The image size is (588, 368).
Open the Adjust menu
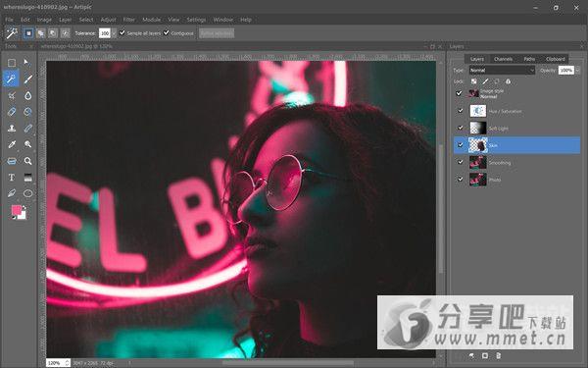point(109,20)
